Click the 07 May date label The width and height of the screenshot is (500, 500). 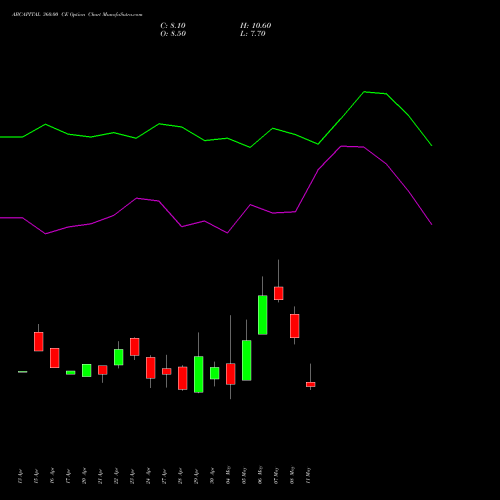click(276, 475)
